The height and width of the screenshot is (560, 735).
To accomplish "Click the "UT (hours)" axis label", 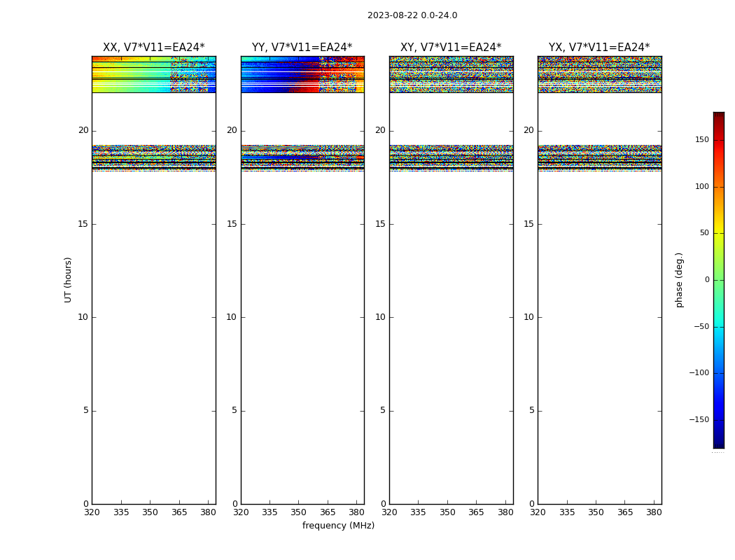I will (x=68, y=280).
